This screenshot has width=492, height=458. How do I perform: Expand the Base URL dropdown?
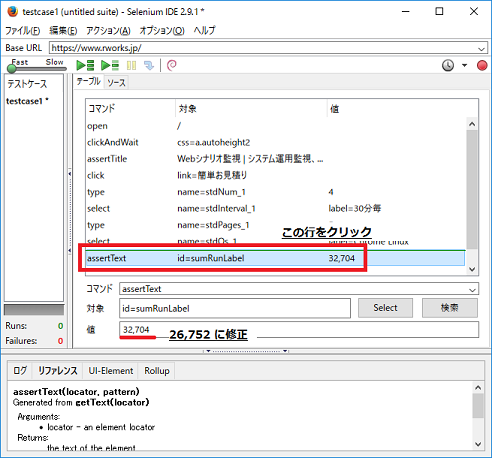click(x=481, y=49)
